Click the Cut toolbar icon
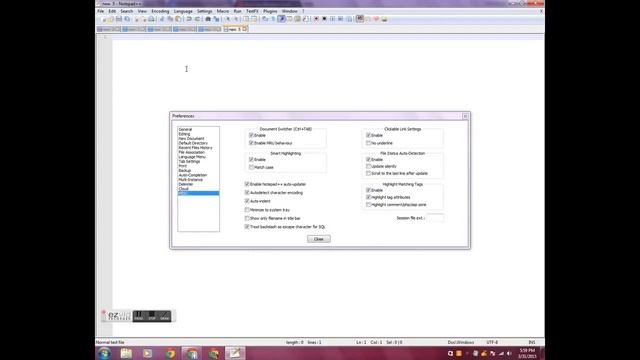640x360 pixels. (162, 19)
